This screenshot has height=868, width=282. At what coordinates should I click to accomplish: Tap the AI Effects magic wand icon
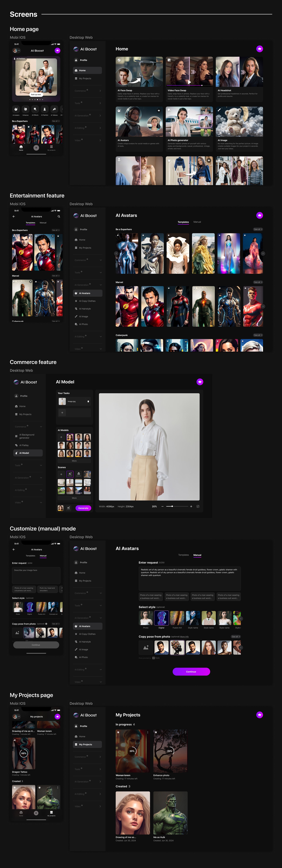pos(35,109)
